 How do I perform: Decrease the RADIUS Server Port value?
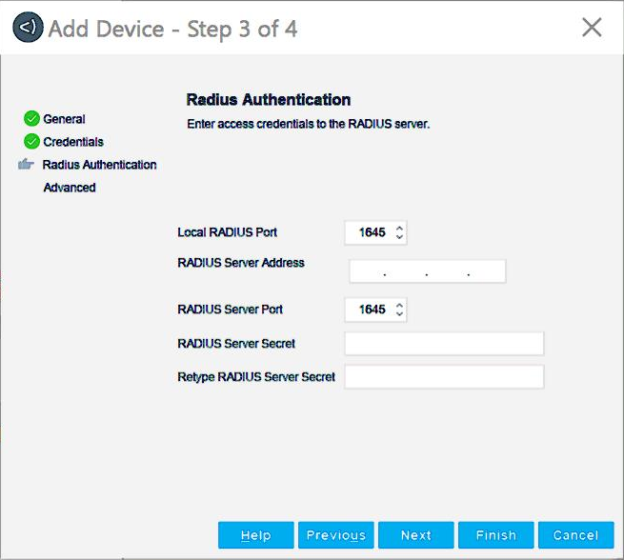pyautogui.click(x=400, y=315)
